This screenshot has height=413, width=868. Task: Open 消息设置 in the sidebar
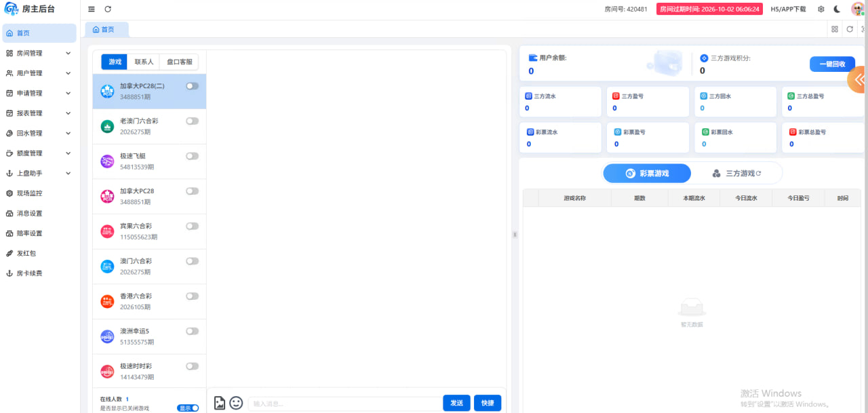(39, 213)
